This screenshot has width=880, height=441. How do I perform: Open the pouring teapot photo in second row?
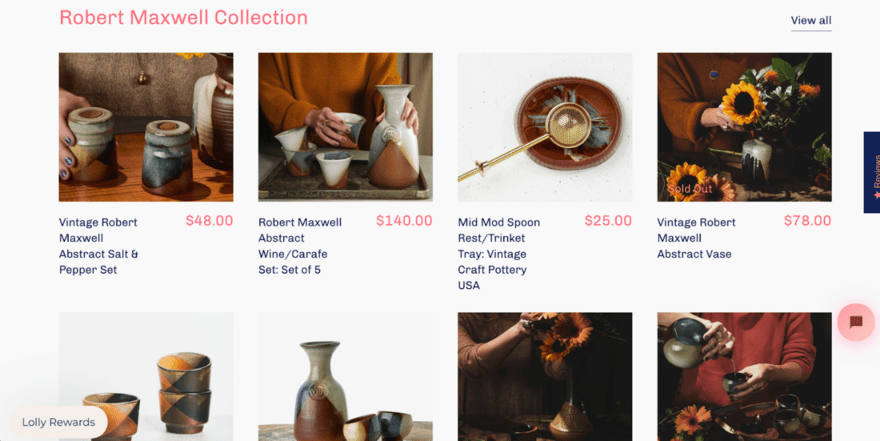[x=744, y=377]
